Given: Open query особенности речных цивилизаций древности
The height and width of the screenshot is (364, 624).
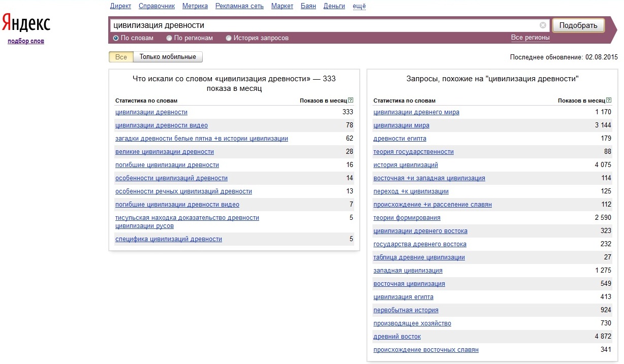Looking at the screenshot, I should tap(183, 191).
